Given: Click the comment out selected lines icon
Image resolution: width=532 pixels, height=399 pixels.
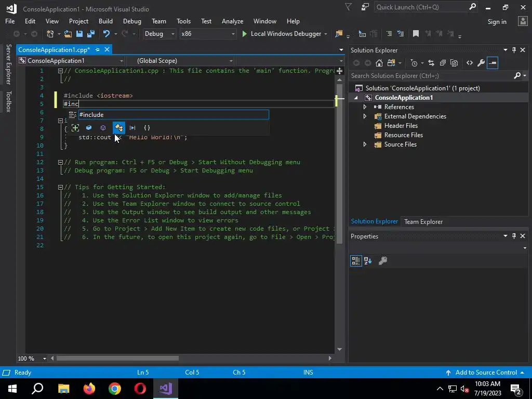Looking at the screenshot, I should point(389,34).
